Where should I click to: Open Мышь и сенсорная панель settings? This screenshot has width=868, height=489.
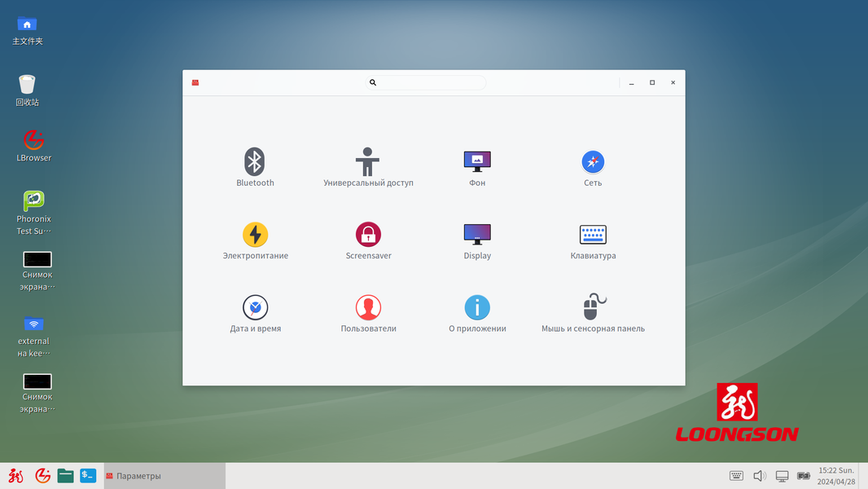(593, 313)
